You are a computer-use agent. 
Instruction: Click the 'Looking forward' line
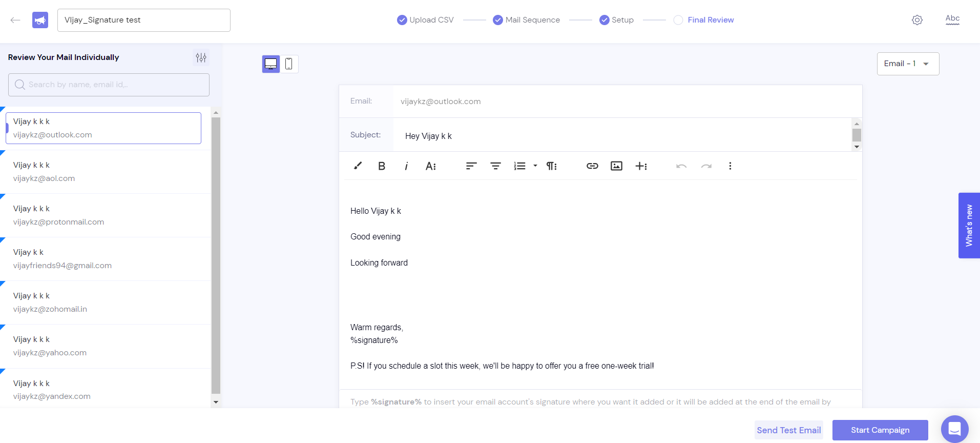[379, 263]
